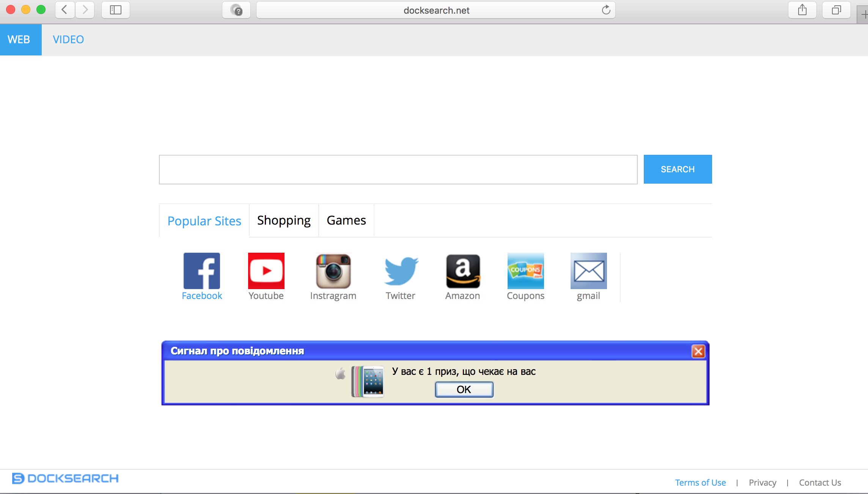
Task: Switch to the VIDEO tab
Action: 68,39
